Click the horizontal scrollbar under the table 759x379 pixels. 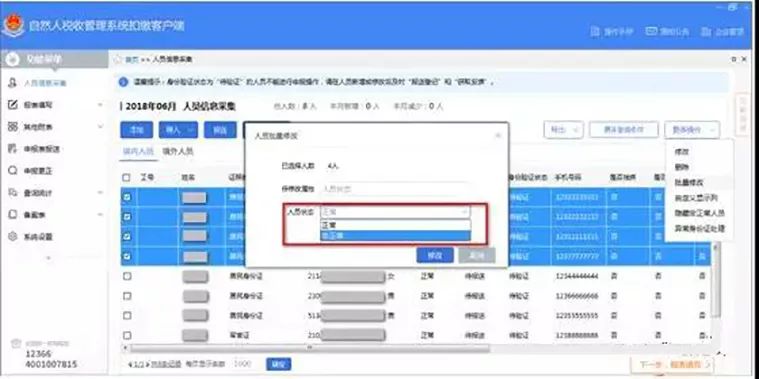click(310, 348)
